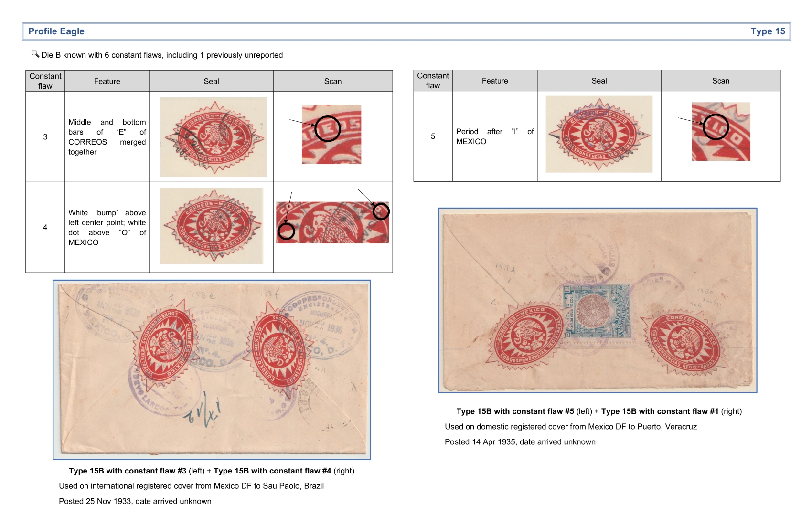Click the lower-left circle on flaw 4 scan
The image size is (812, 525).
coord(286,231)
